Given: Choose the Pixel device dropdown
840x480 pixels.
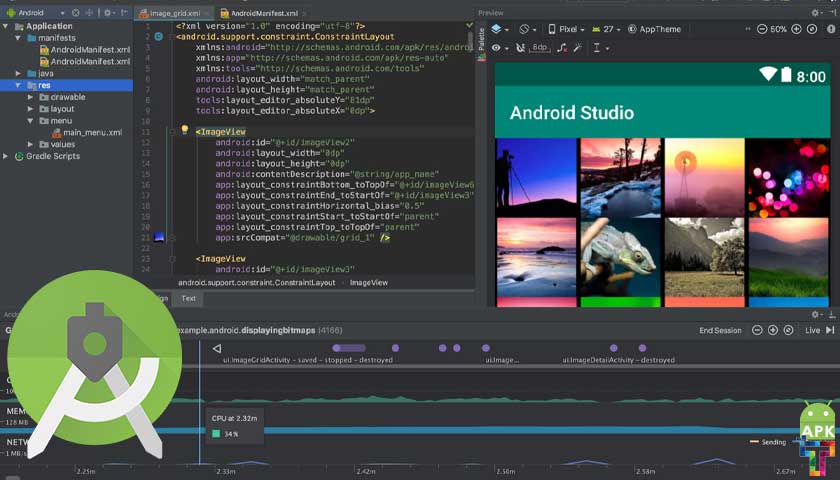Looking at the screenshot, I should [x=566, y=29].
